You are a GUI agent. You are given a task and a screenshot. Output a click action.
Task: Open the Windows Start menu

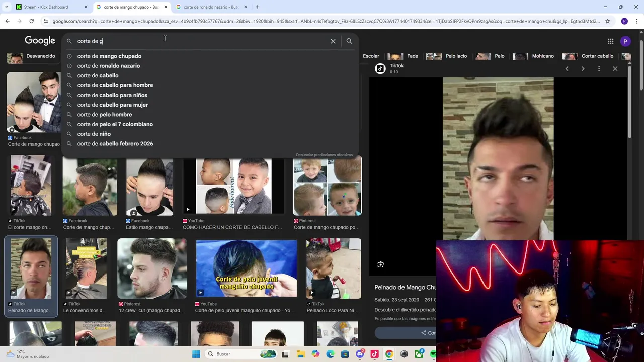(x=196, y=354)
